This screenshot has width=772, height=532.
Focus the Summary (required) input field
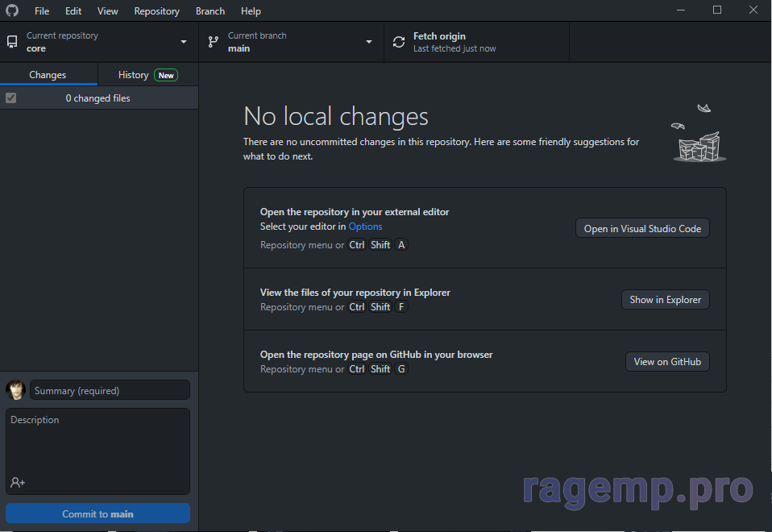[110, 390]
